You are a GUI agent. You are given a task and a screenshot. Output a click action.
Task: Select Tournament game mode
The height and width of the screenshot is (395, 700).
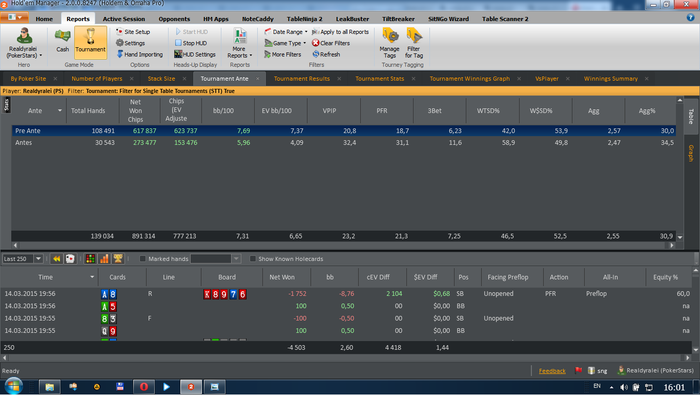[x=91, y=42]
